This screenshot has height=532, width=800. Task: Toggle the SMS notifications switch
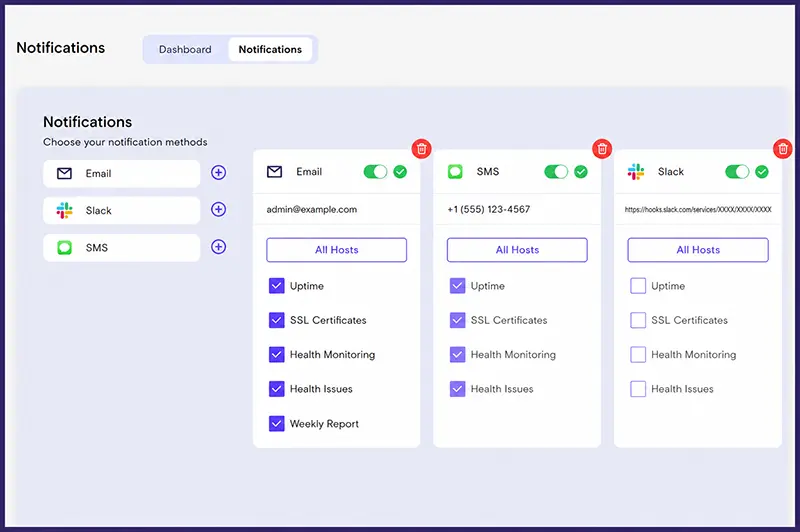coord(556,172)
